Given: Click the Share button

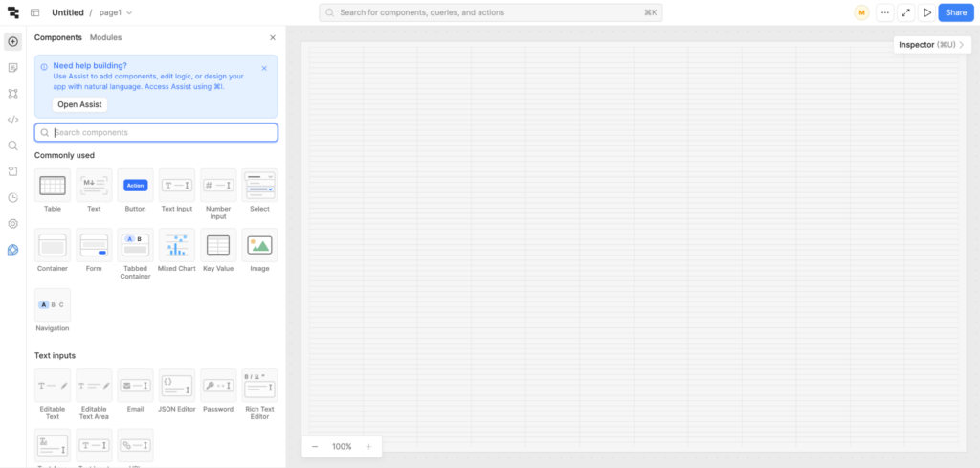Looking at the screenshot, I should (x=955, y=12).
